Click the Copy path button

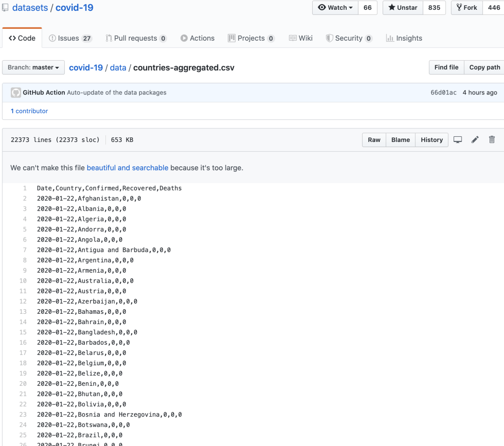484,68
